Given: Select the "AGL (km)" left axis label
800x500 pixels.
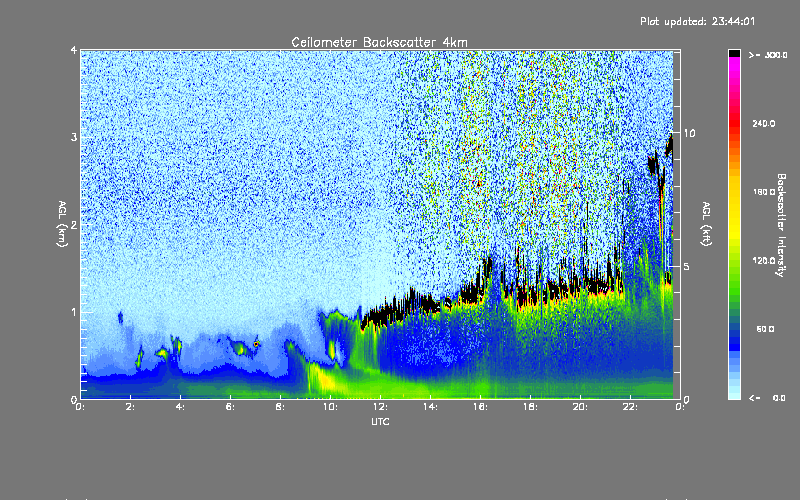Looking at the screenshot, I should pos(62,224).
